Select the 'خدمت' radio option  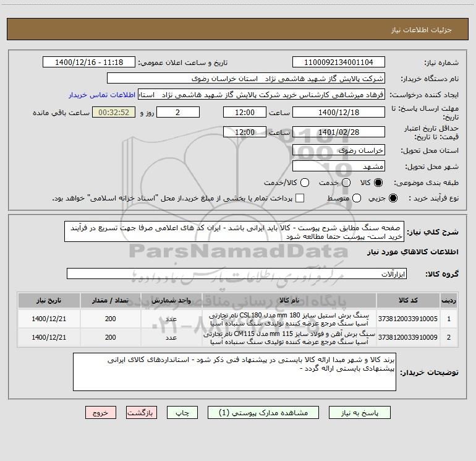point(346,183)
